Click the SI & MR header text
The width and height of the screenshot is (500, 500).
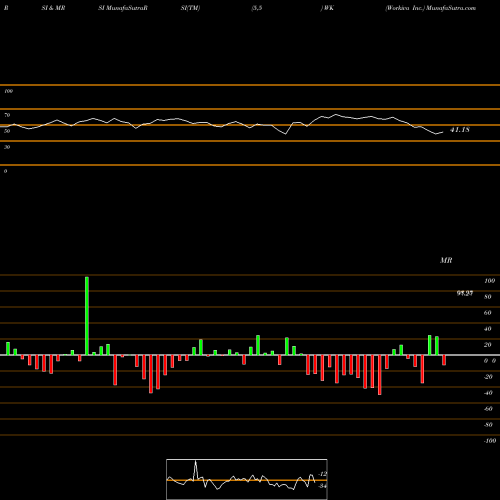click(53, 8)
